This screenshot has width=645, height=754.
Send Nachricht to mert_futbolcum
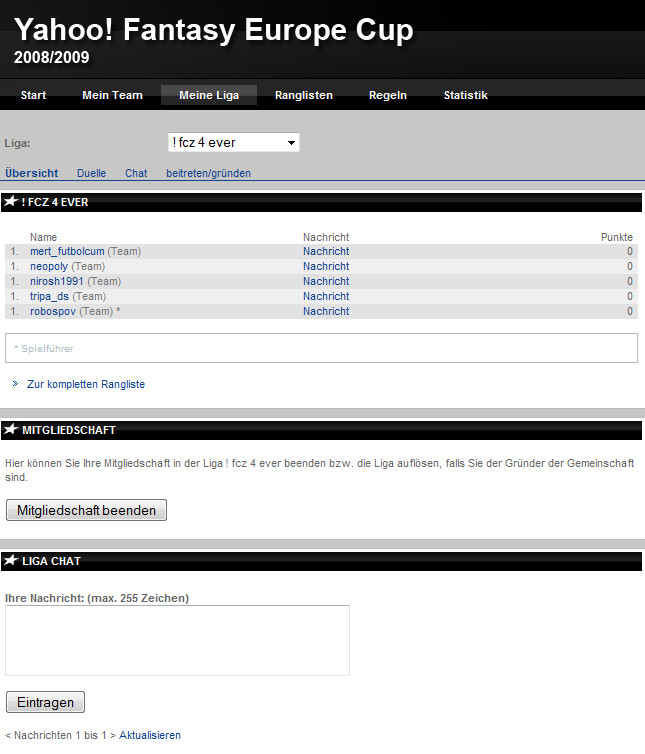coord(326,251)
